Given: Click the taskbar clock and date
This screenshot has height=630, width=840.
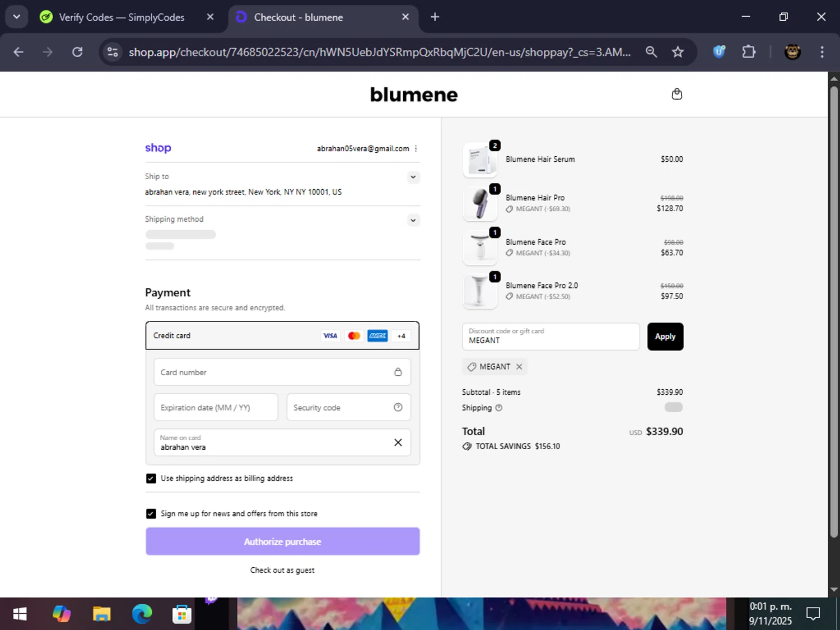Looking at the screenshot, I should tap(771, 614).
